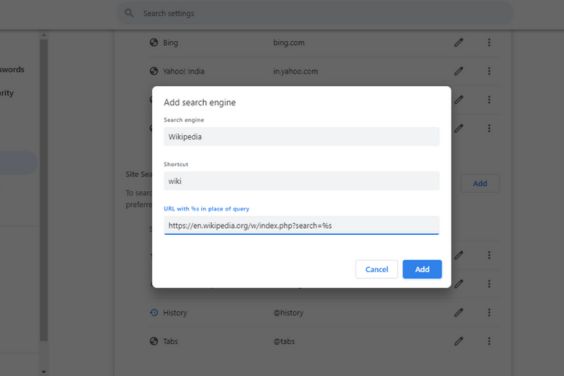Edit the Bing search engine with the pencil icon
The width and height of the screenshot is (564, 376).
pos(459,42)
